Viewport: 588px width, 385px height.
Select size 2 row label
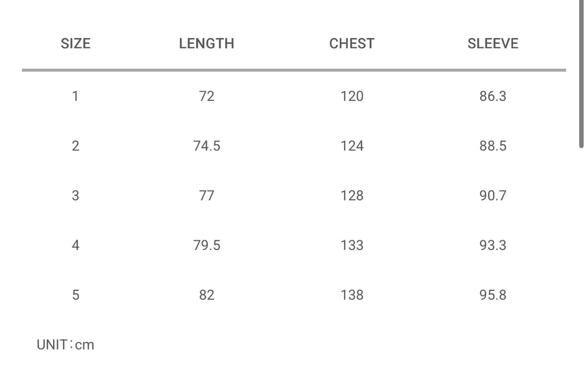tap(75, 146)
